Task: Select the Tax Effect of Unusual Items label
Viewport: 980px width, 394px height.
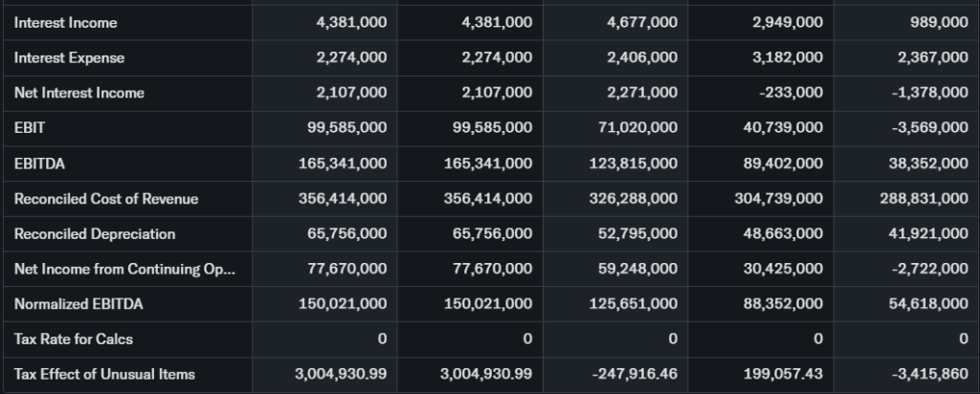Action: (x=104, y=374)
